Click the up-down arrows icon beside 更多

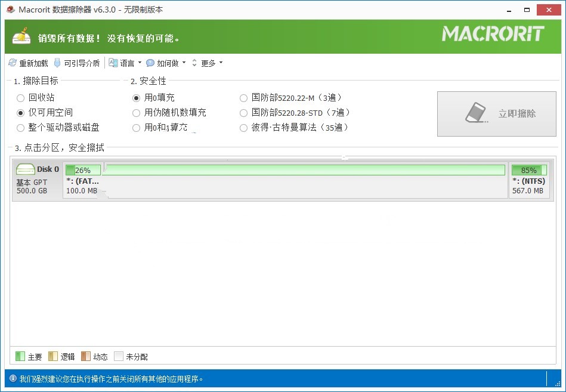[x=194, y=63]
